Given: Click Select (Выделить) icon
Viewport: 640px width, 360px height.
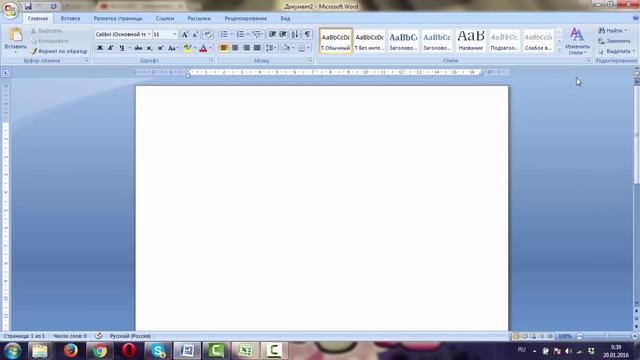Looking at the screenshot, I should tap(601, 51).
